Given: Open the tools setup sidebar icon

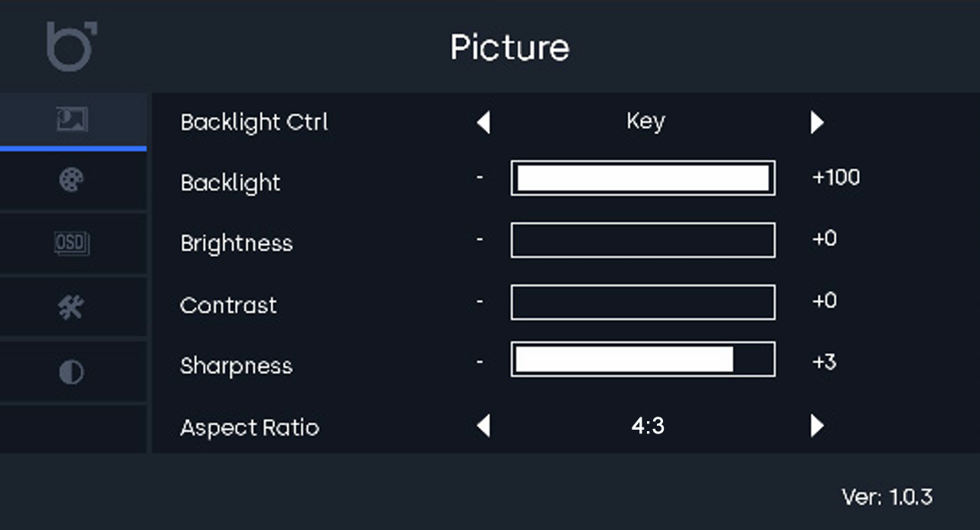Looking at the screenshot, I should [71, 308].
